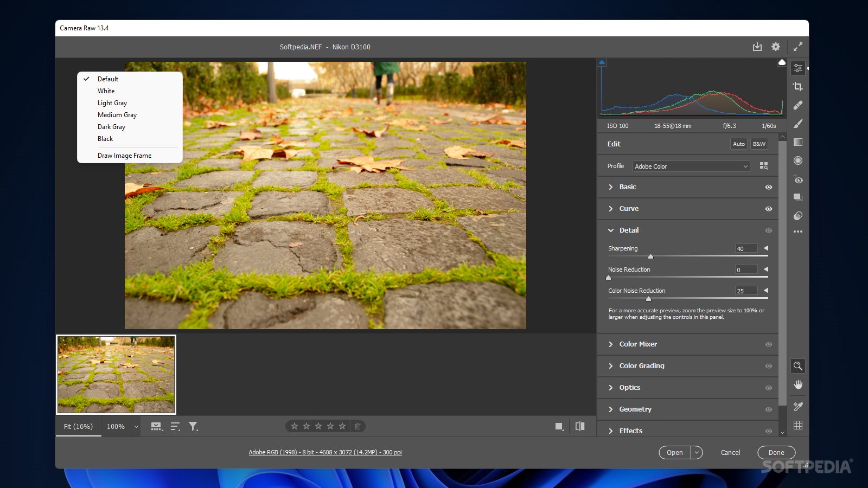This screenshot has height=488, width=868.
Task: Select the Red Eye removal tool
Action: coord(797,179)
